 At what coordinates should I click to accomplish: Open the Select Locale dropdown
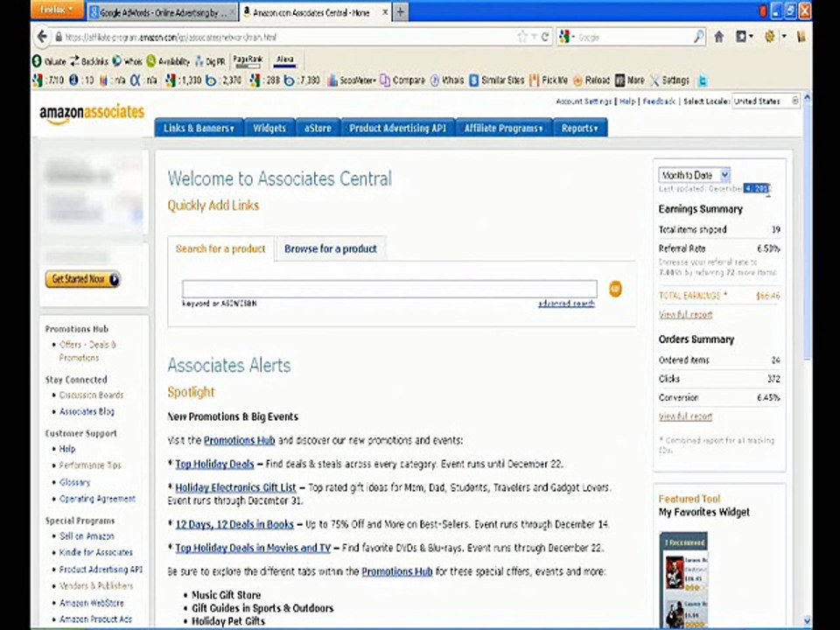pyautogui.click(x=766, y=101)
